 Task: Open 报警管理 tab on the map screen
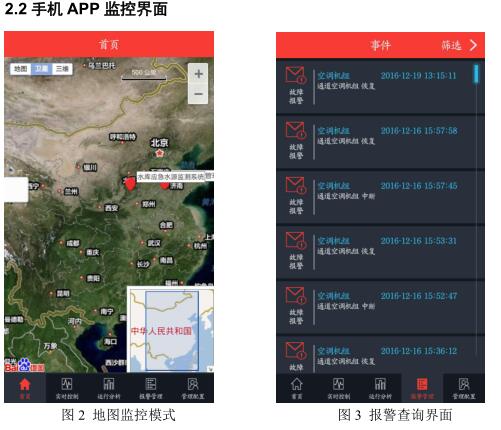point(151,388)
